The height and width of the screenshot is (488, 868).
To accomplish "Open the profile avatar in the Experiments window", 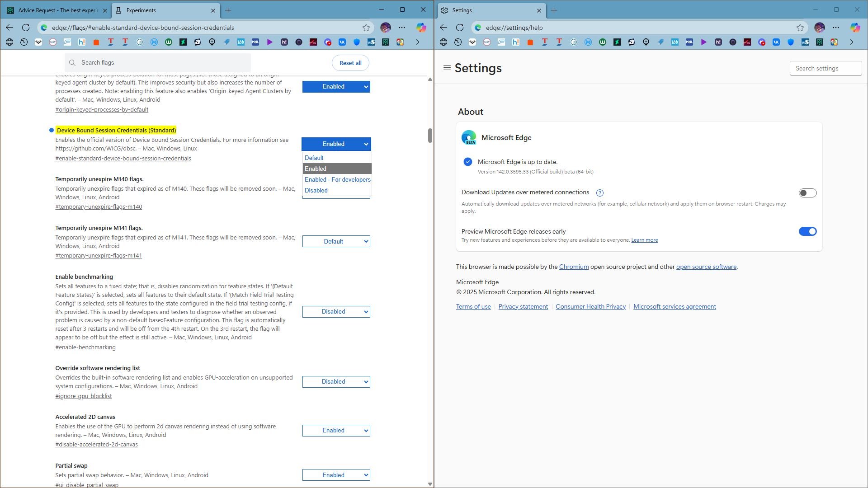I will pos(386,28).
